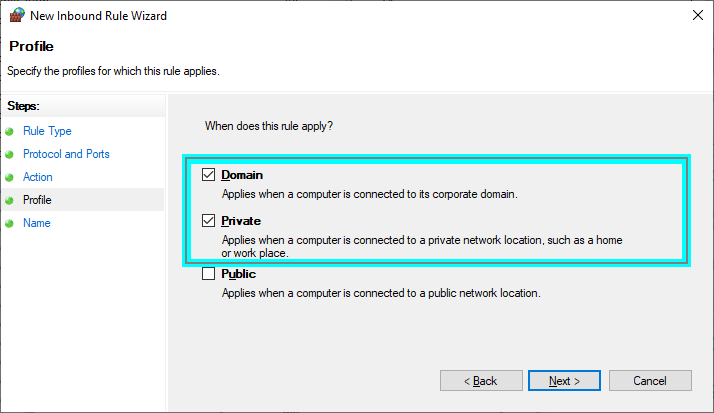Select the Name step in the sidebar

36,223
